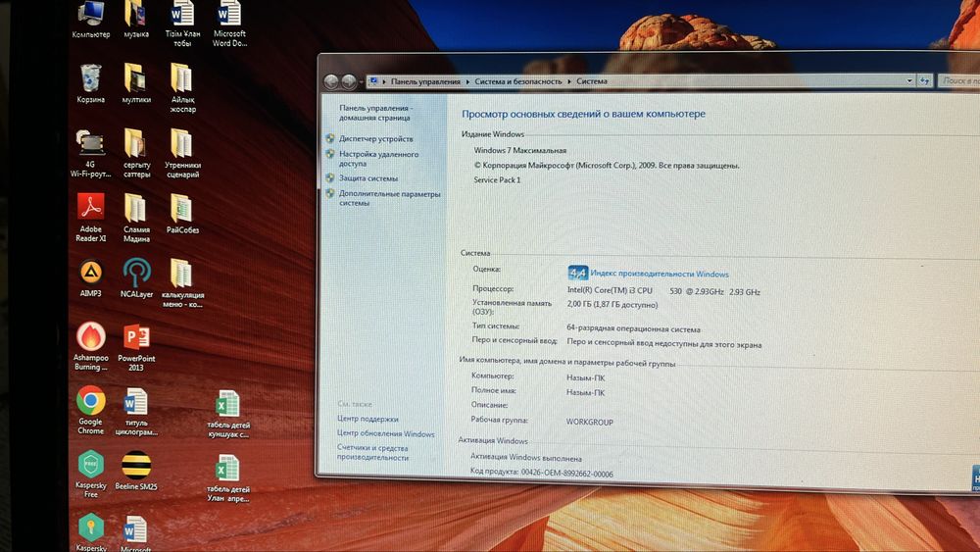The image size is (980, 552).
Task: Open address bar history dropdown arrow
Action: click(909, 80)
